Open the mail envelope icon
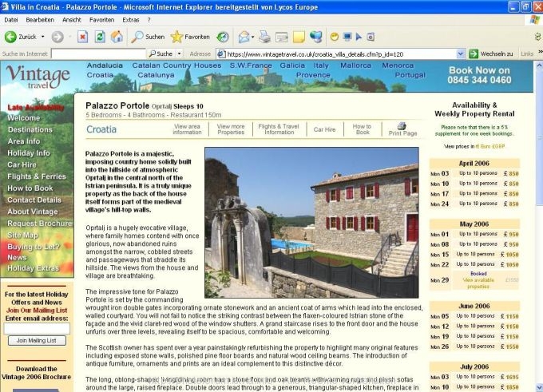543x392 pixels. pos(244,37)
